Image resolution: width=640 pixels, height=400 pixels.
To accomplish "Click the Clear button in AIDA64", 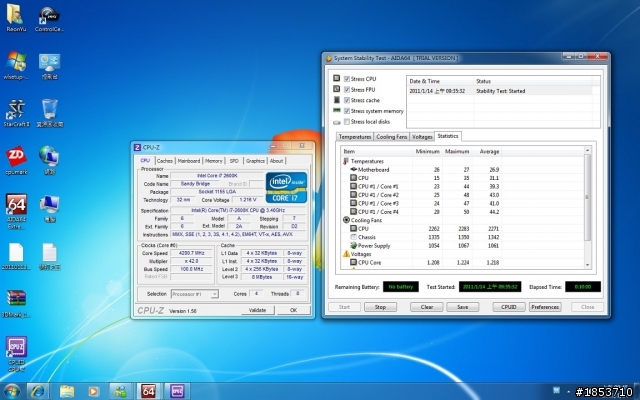I will (x=427, y=307).
